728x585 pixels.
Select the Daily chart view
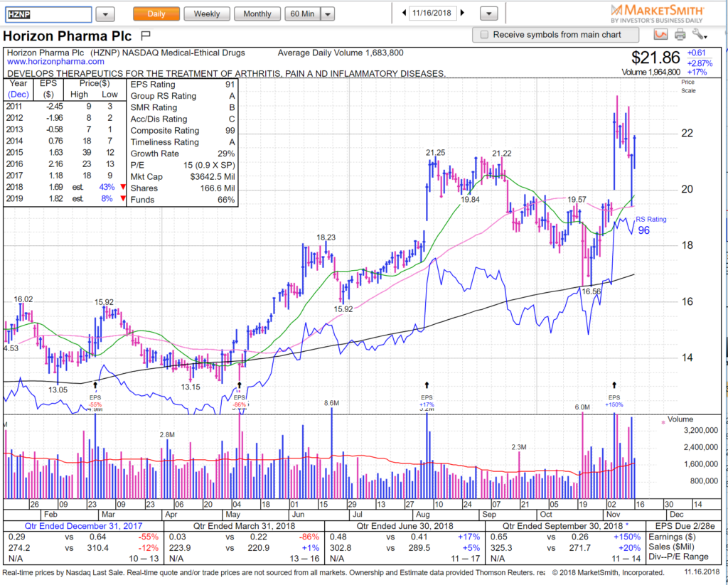(x=156, y=14)
